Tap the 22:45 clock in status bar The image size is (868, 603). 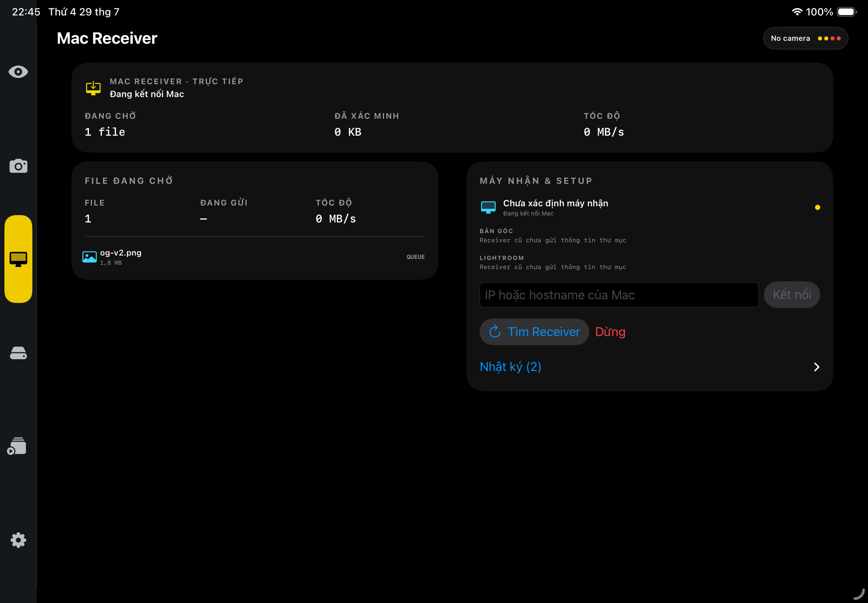pos(26,12)
